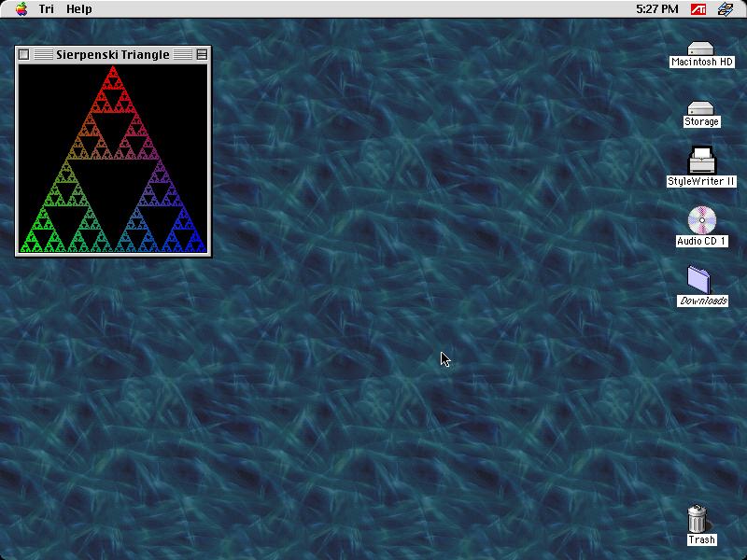Select the Trash icon
747x560 pixels.
[698, 519]
